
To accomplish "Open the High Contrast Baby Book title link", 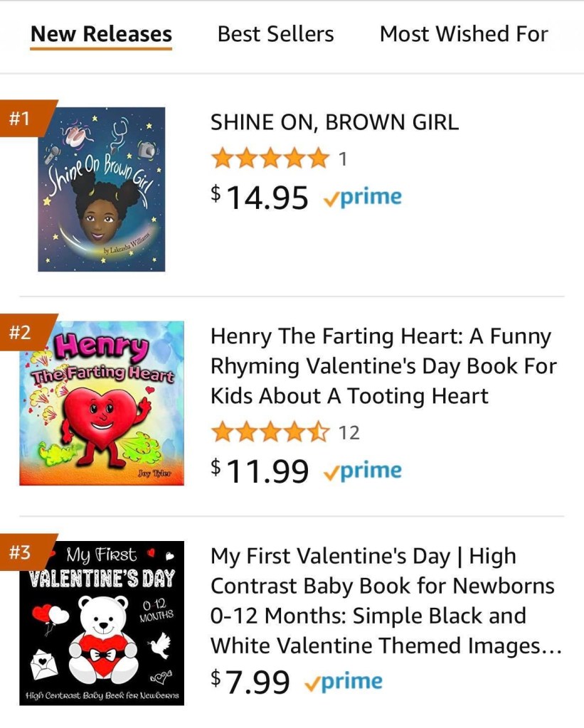I will tap(386, 601).
